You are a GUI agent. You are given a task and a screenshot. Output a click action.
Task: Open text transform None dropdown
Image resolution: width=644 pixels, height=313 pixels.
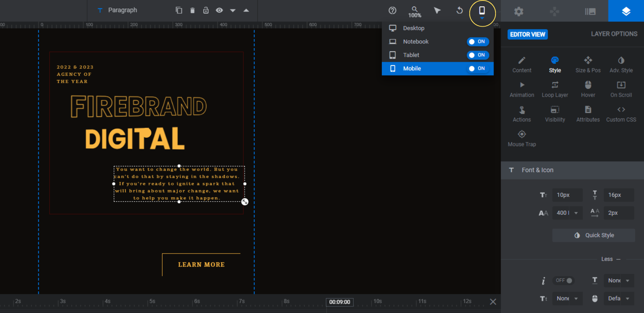click(567, 299)
